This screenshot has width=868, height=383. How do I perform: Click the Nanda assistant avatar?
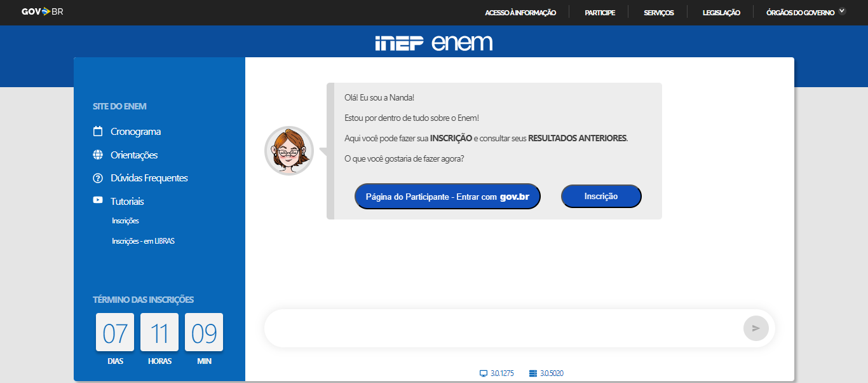(x=289, y=151)
